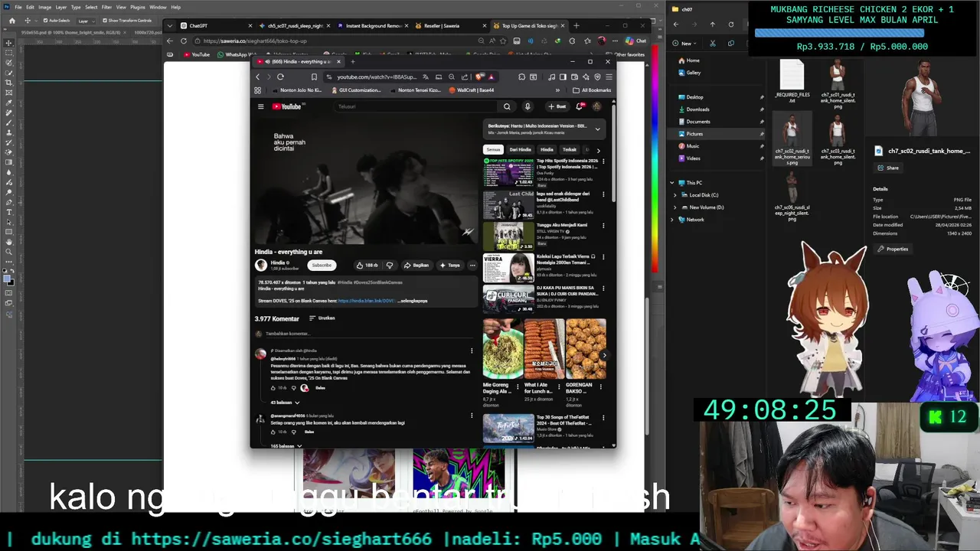980x551 pixels.
Task: Click the Tanya button under video
Action: click(x=449, y=265)
